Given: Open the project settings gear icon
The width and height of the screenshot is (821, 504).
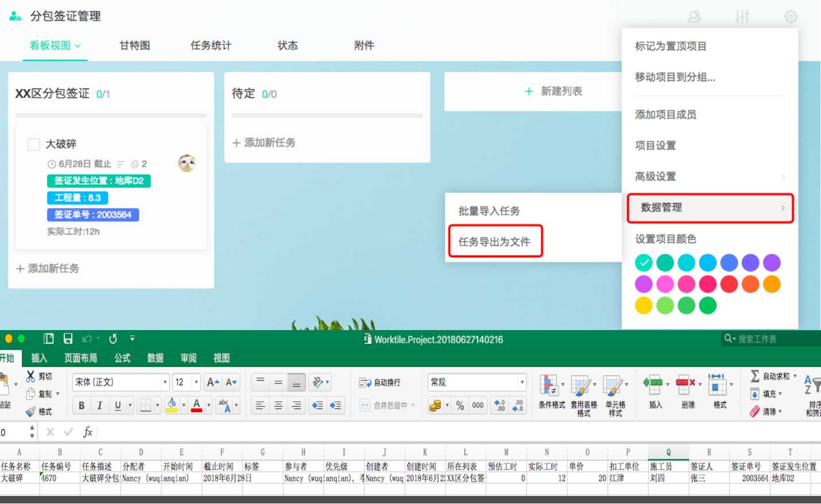Looking at the screenshot, I should (791, 17).
